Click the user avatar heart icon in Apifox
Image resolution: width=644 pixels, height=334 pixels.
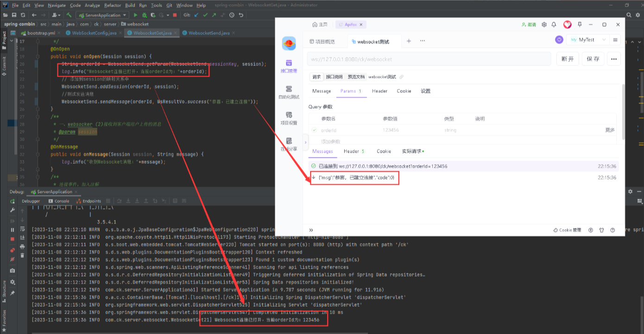567,25
